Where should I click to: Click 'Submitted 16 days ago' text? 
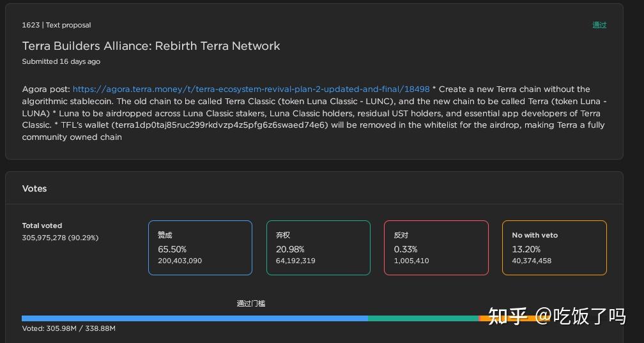coord(61,61)
